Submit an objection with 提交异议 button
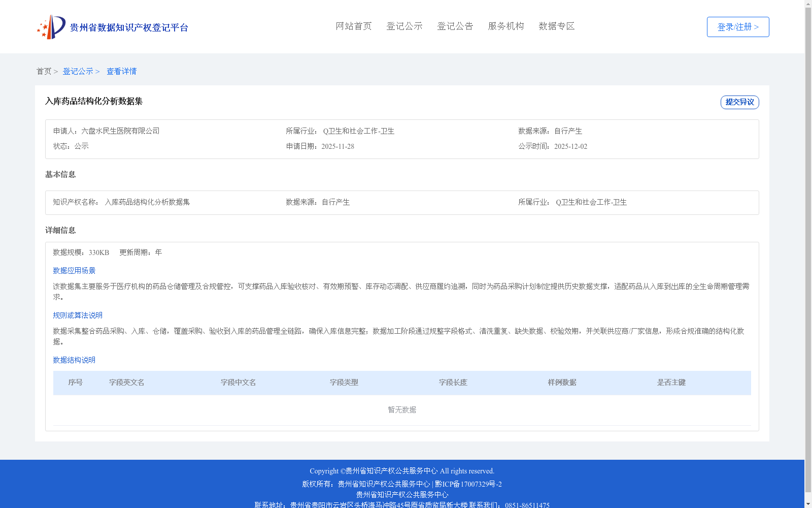This screenshot has width=812, height=508. pos(740,102)
